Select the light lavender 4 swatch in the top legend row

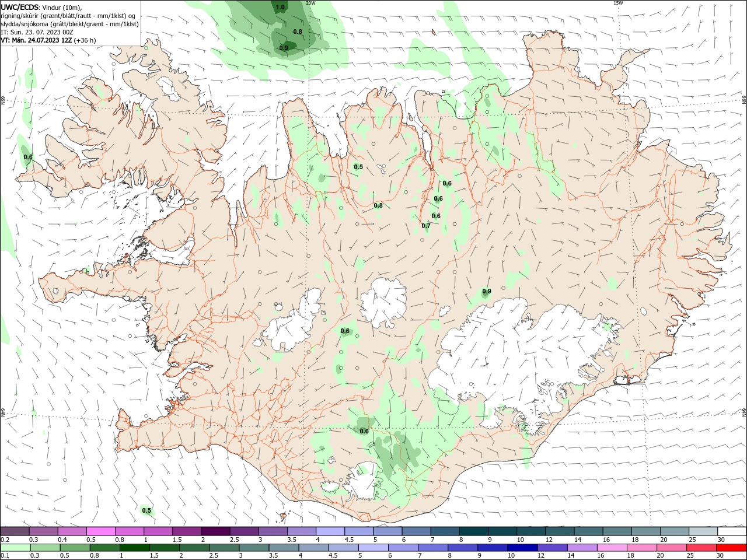coord(330,531)
